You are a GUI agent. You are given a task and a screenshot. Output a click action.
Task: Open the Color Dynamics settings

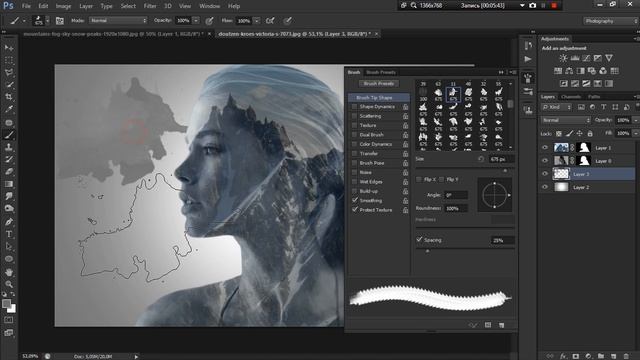click(x=376, y=144)
